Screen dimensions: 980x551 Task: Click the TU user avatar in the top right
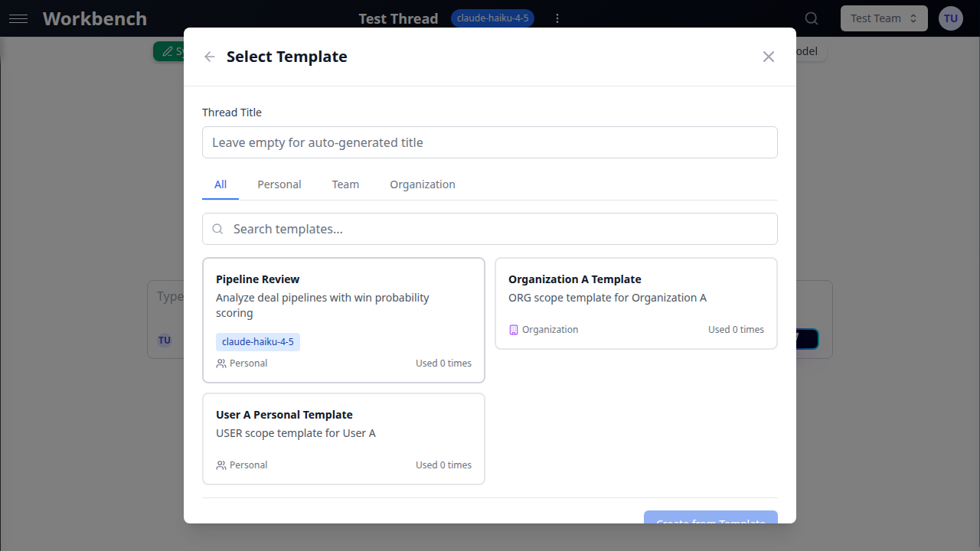tap(950, 18)
